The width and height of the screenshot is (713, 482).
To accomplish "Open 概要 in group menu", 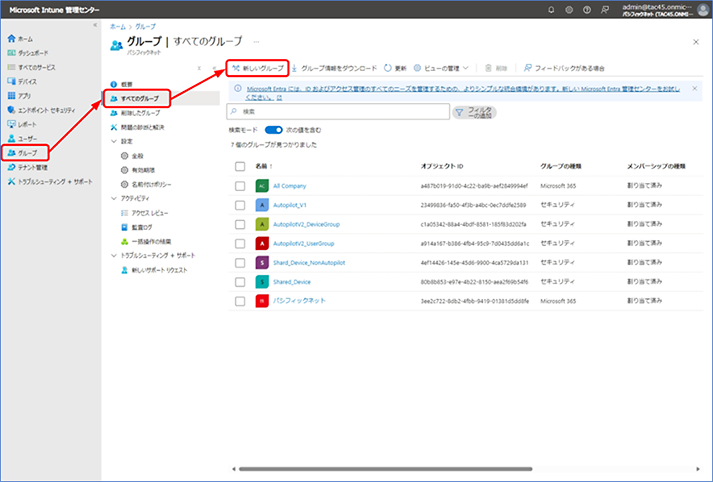I will pos(122,84).
